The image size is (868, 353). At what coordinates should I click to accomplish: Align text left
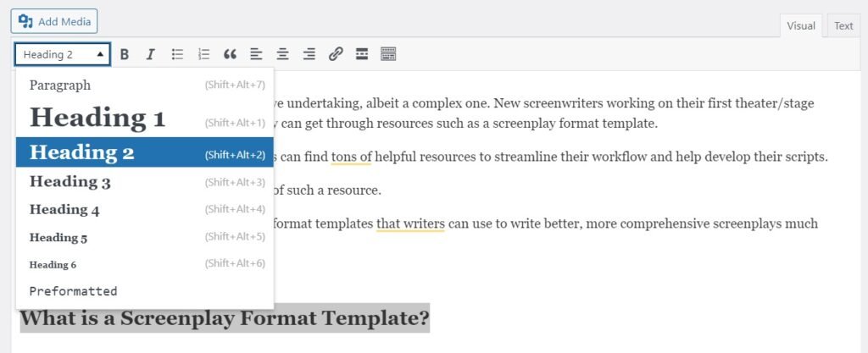pyautogui.click(x=256, y=54)
